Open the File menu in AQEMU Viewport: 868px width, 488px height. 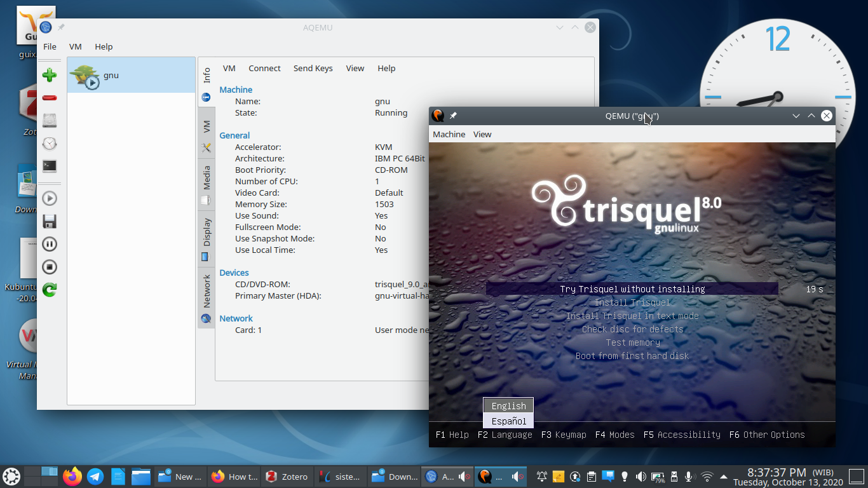(x=50, y=46)
